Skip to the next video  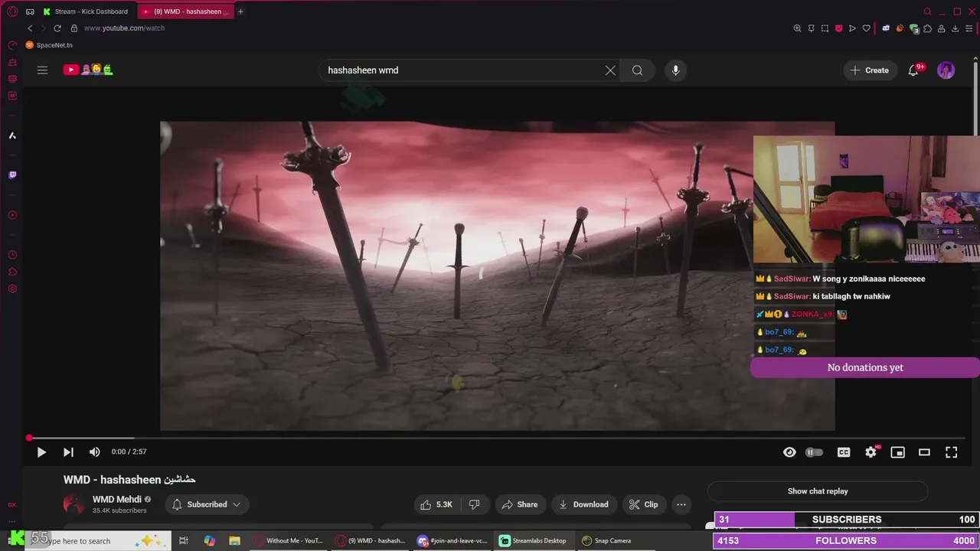[68, 452]
